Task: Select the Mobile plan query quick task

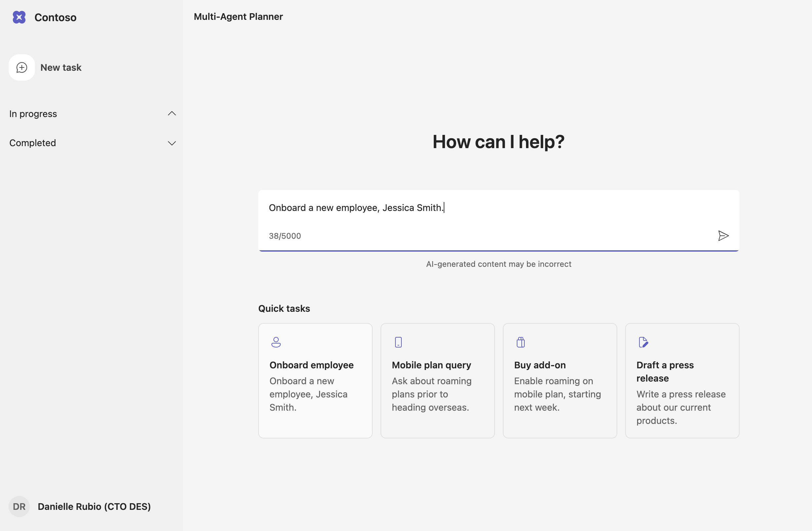Action: coord(431,365)
